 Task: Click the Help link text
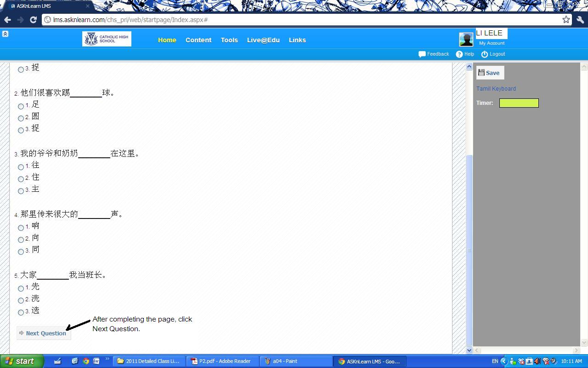(x=469, y=54)
